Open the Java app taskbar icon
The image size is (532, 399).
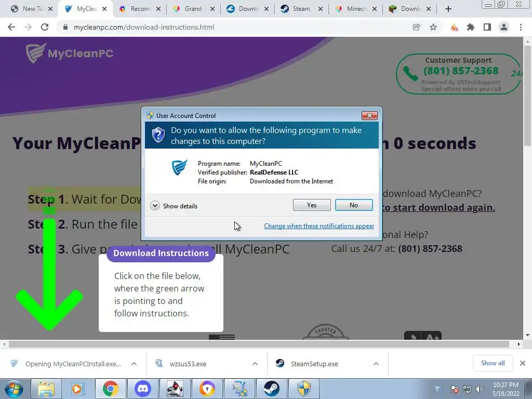point(175,389)
